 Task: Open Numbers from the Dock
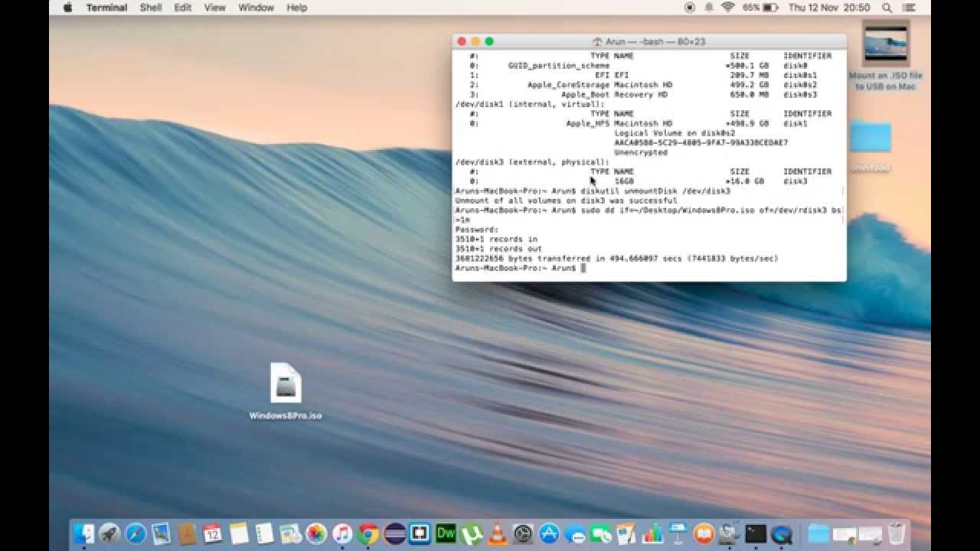coord(653,533)
